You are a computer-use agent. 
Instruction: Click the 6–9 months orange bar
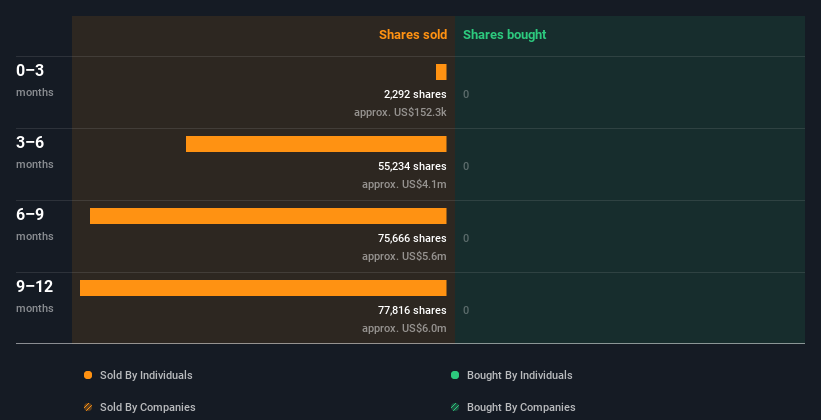point(268,216)
